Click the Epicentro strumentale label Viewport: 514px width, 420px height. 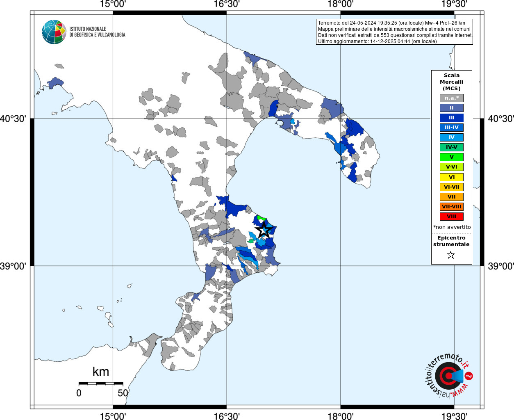(451, 241)
